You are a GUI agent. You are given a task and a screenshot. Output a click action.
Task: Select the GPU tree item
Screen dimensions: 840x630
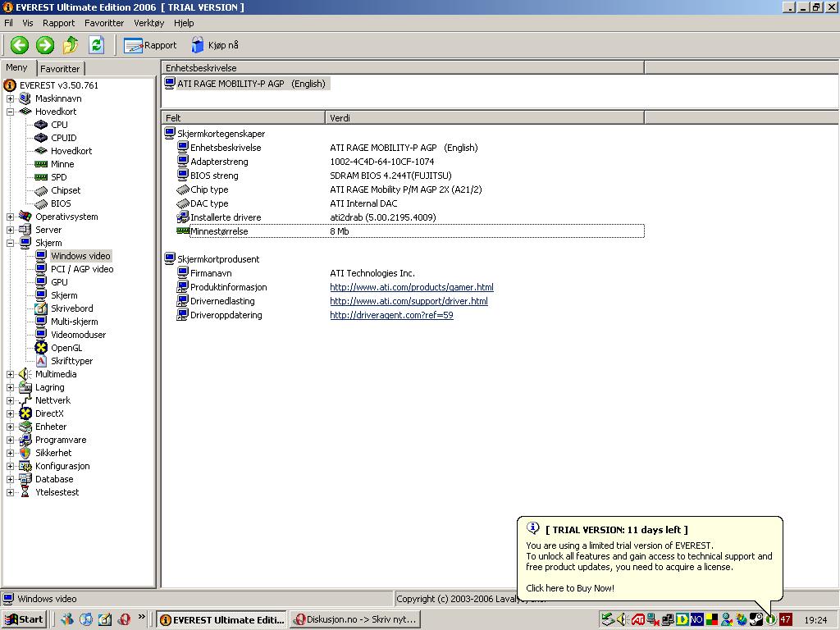(x=59, y=282)
